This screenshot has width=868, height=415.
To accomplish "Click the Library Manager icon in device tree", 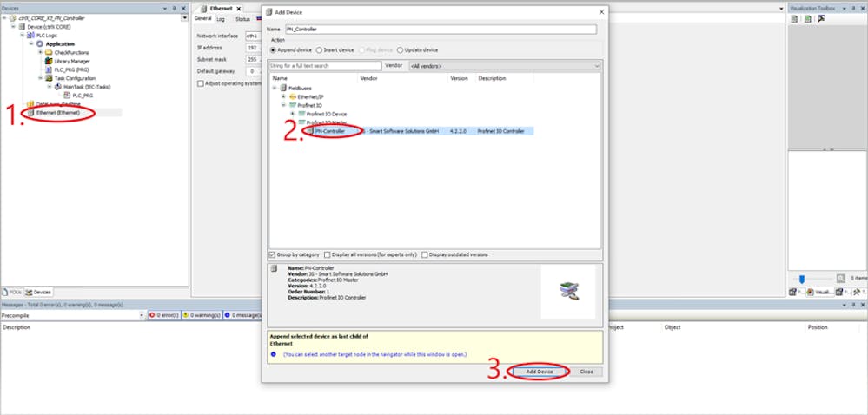I will click(x=49, y=61).
